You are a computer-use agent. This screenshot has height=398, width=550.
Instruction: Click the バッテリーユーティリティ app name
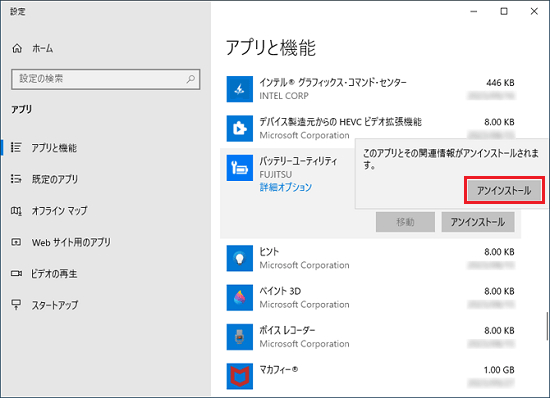tap(298, 161)
